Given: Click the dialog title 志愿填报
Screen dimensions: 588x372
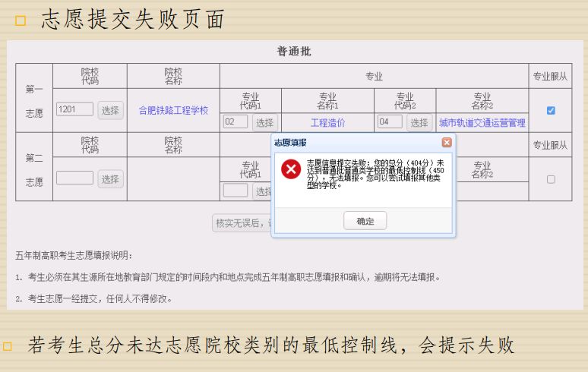Looking at the screenshot, I should (290, 143).
